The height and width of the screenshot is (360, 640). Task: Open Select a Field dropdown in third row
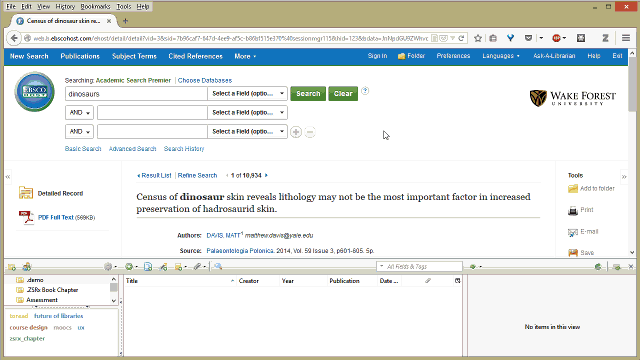pyautogui.click(x=247, y=131)
